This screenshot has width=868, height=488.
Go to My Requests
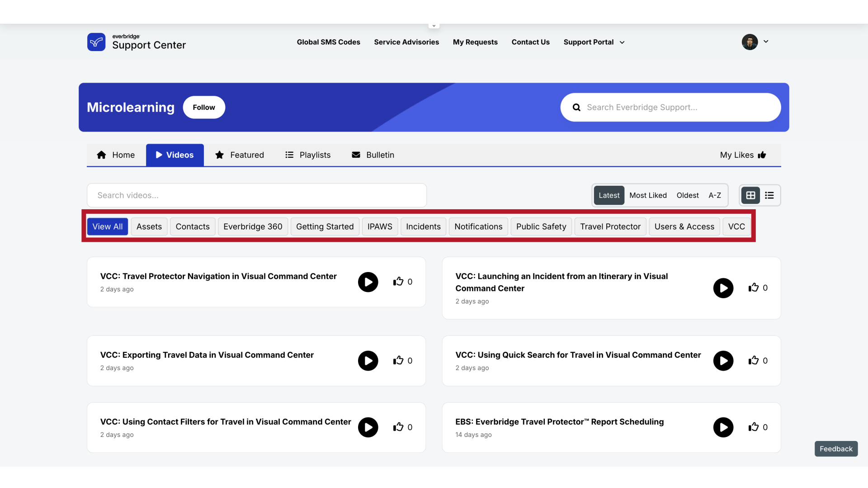(475, 42)
